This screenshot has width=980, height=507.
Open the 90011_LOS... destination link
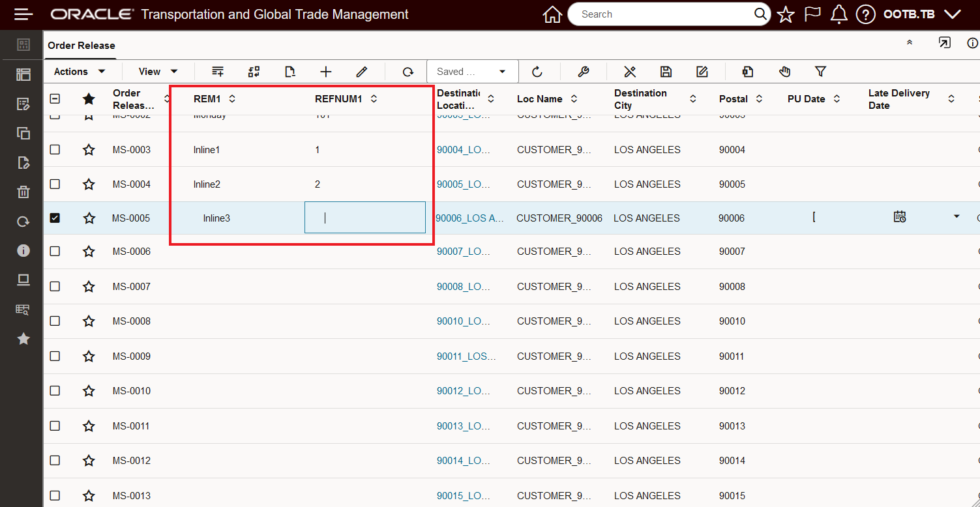coord(467,356)
